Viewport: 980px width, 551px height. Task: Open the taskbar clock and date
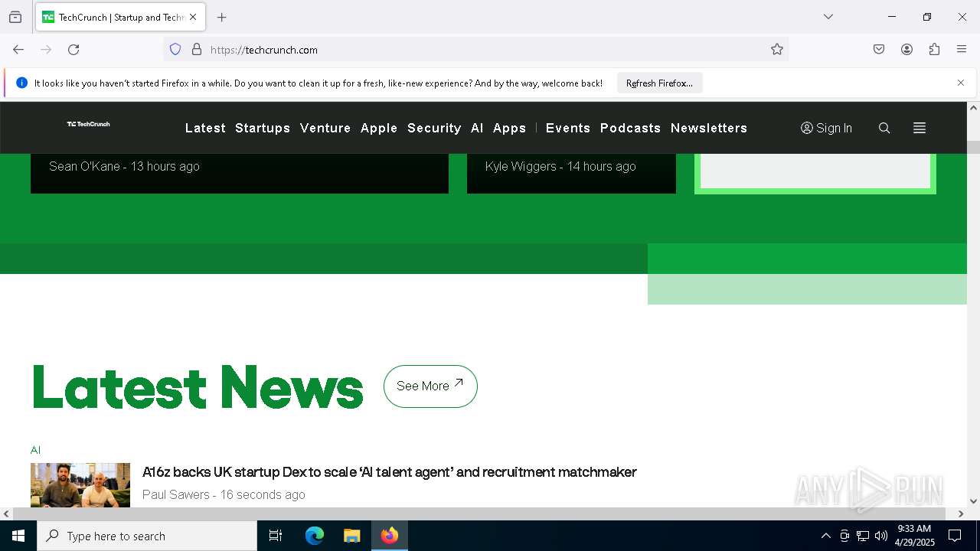914,536
